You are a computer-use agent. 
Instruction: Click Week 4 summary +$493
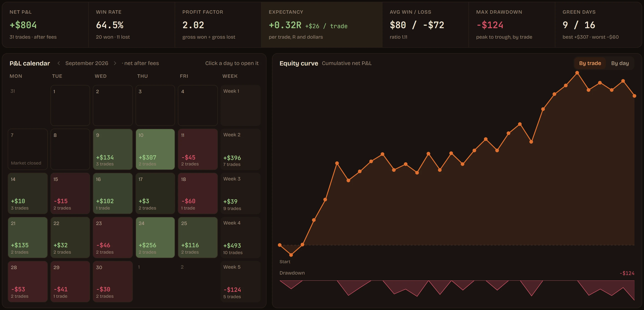tap(241, 237)
